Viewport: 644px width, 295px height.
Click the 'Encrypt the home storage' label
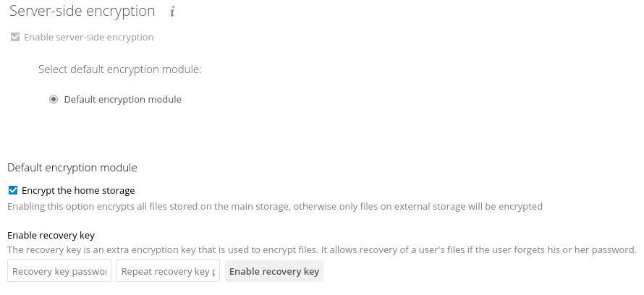pyautogui.click(x=78, y=190)
